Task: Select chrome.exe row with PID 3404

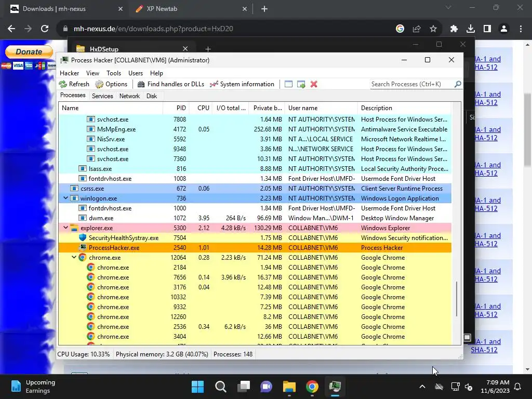Action: [255, 336]
